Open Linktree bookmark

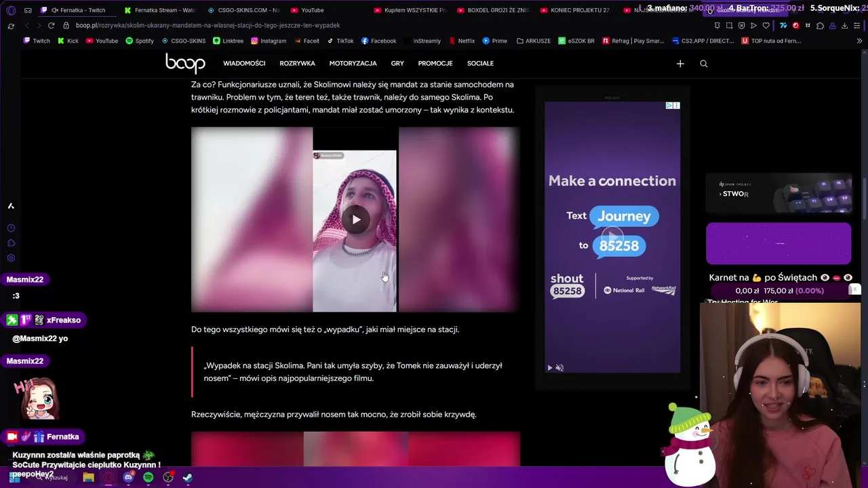click(228, 41)
